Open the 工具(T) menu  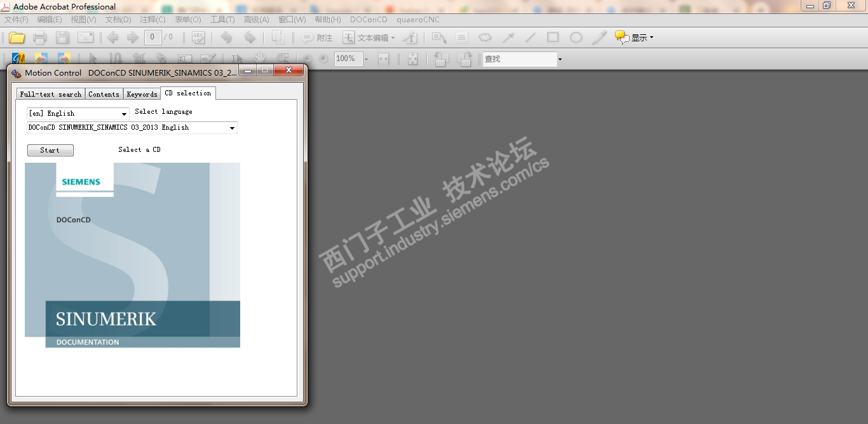pos(222,20)
